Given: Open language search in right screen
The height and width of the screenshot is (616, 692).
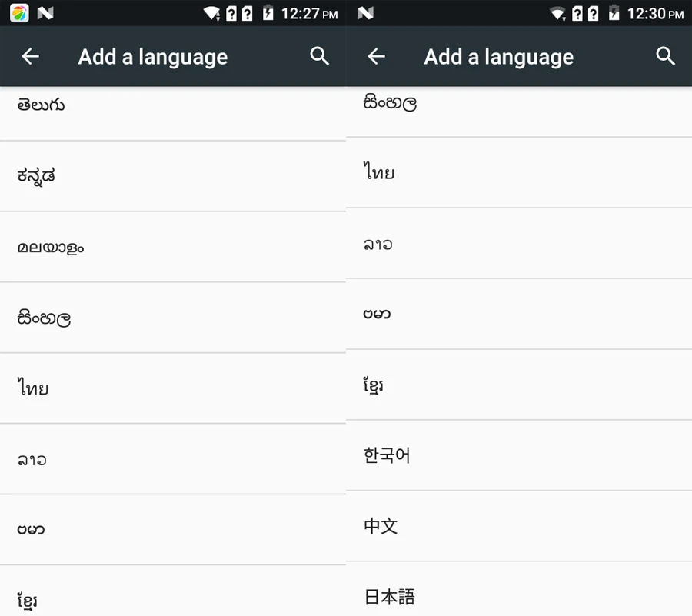Looking at the screenshot, I should (x=666, y=56).
